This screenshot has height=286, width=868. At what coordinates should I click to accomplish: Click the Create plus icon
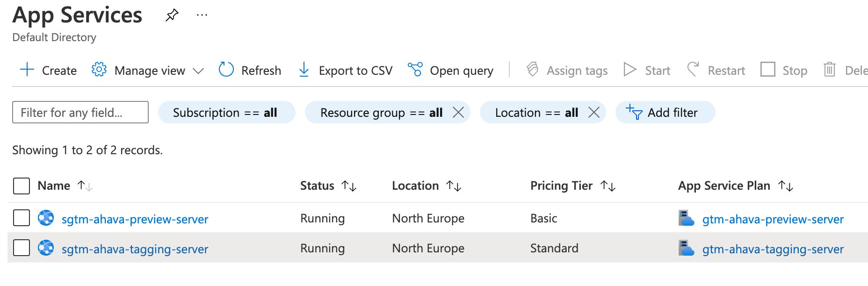(x=27, y=70)
